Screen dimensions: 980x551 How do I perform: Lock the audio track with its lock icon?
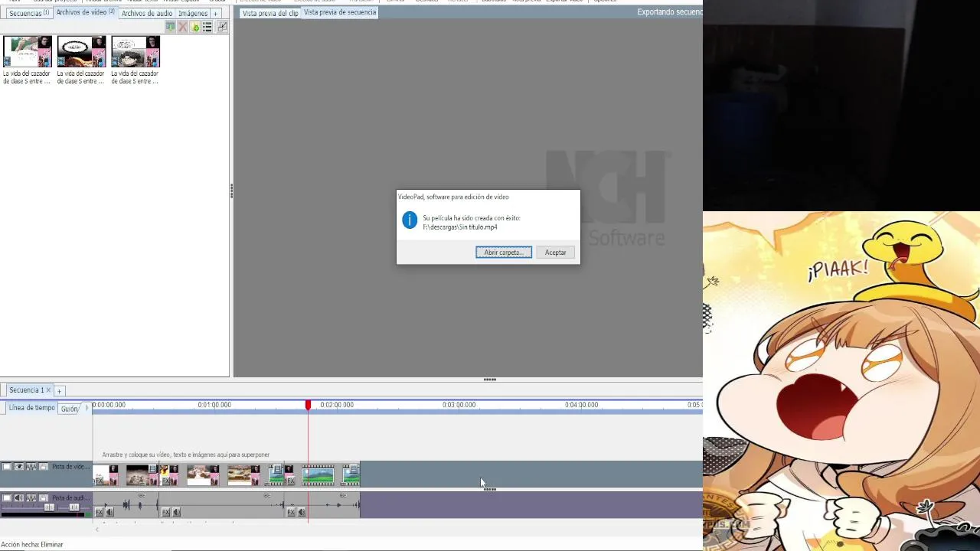click(x=43, y=497)
